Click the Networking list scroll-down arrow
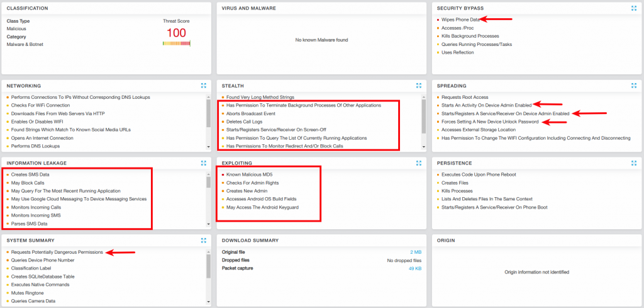The width and height of the screenshot is (644, 308). click(x=208, y=147)
